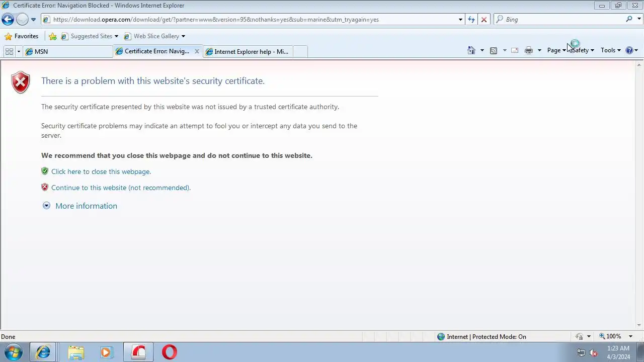Click the muted volume tray icon
The width and height of the screenshot is (644, 362).
click(x=593, y=352)
